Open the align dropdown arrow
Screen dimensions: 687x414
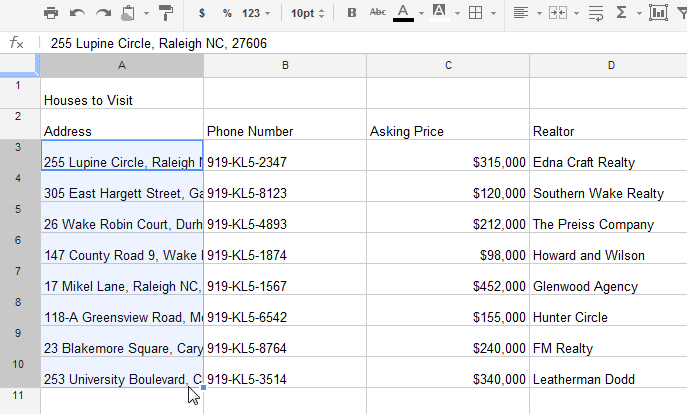click(539, 14)
